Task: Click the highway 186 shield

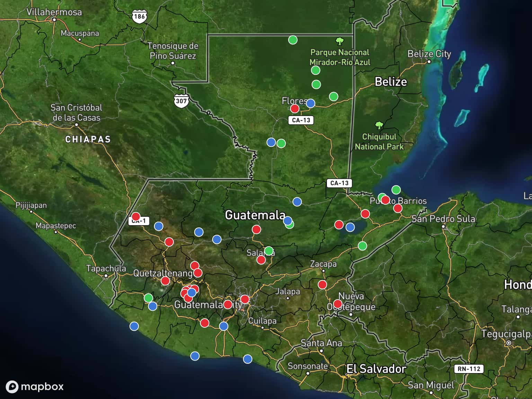Action: (139, 16)
